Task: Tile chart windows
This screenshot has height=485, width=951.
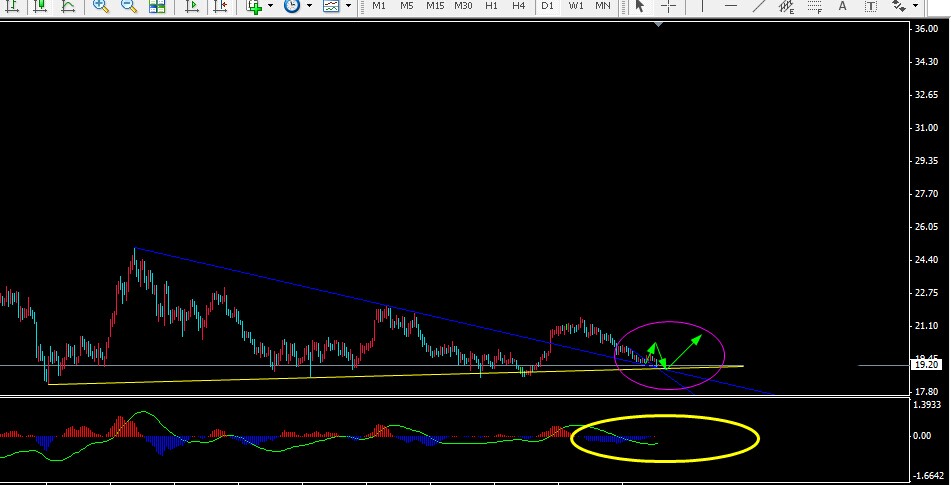Action: click(x=157, y=6)
